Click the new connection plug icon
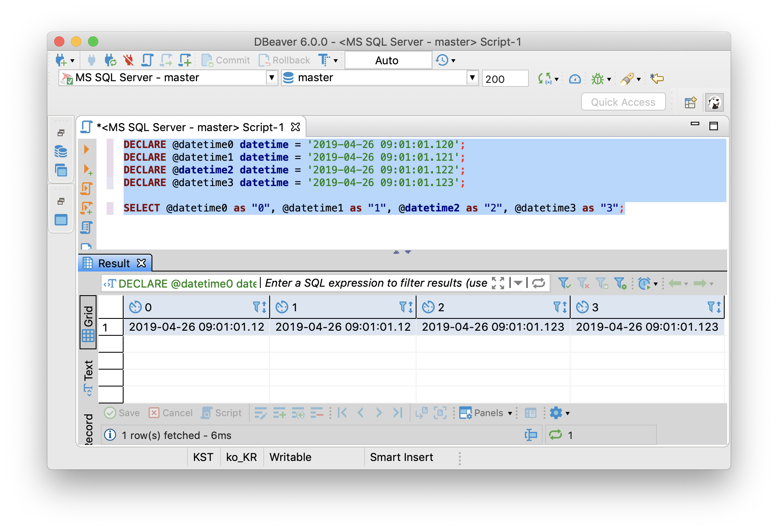 pos(62,60)
